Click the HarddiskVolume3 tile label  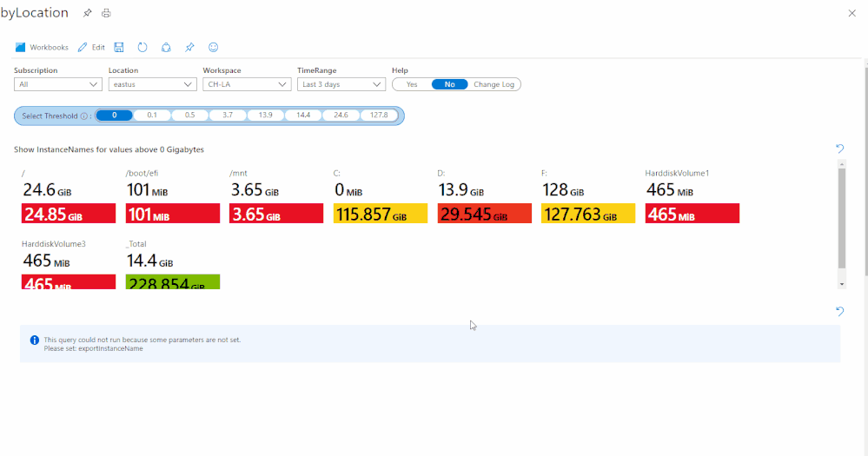coord(54,244)
